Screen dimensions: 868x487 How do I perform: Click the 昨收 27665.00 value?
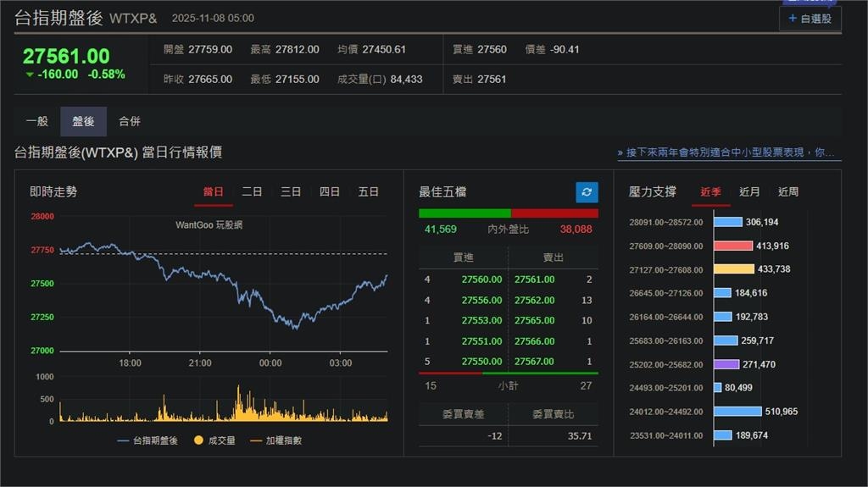(x=210, y=79)
